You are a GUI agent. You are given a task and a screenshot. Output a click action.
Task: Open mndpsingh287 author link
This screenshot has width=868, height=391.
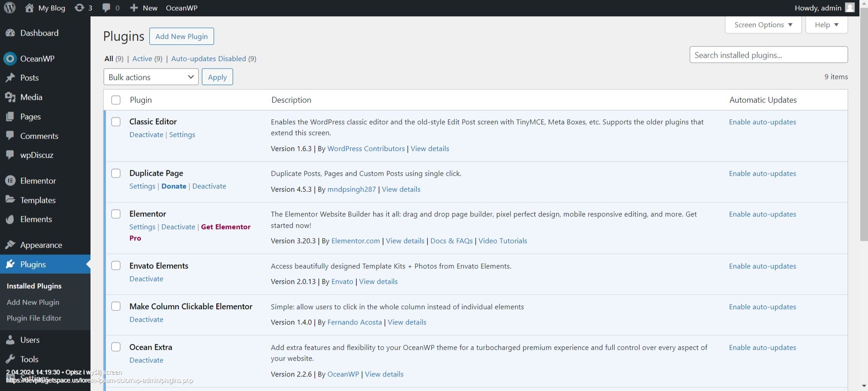coord(352,189)
